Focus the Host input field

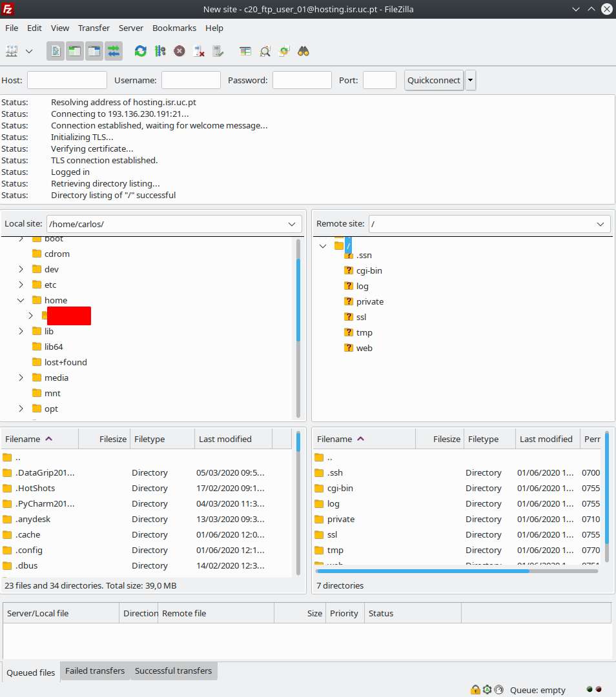pos(67,81)
